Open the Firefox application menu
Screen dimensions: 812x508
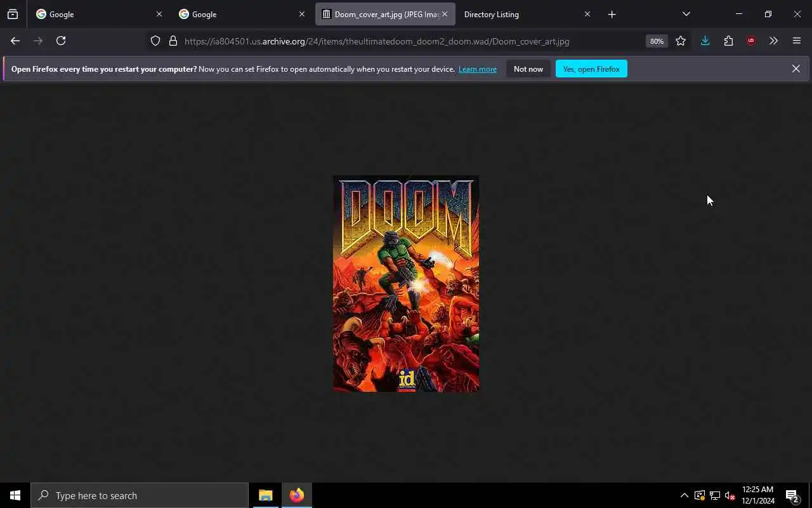click(797, 41)
